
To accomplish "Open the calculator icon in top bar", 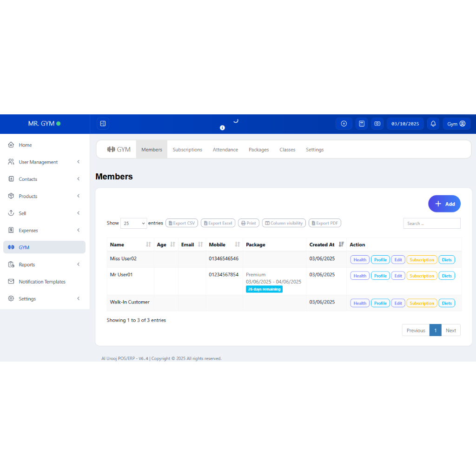I will (361, 124).
